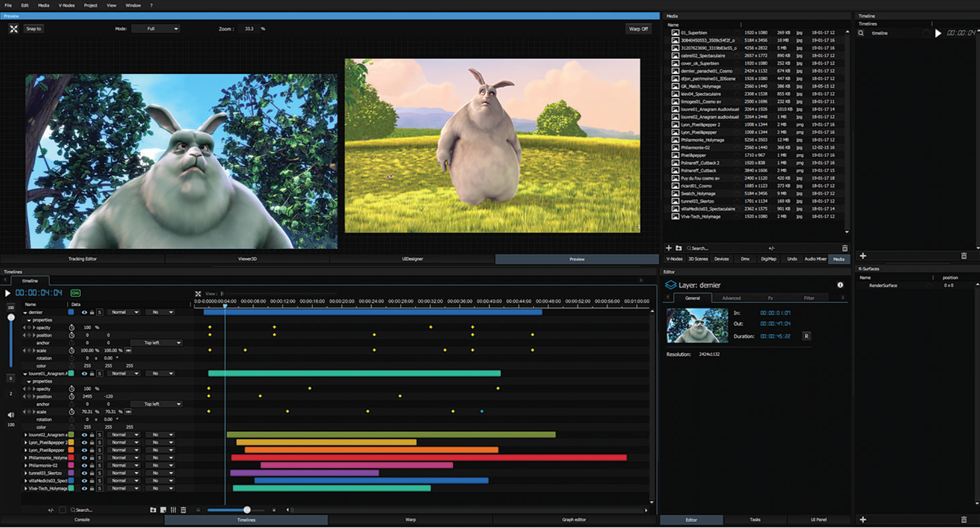Click the position stopwatch for dernier layer
The width and height of the screenshot is (980, 528).
point(72,335)
